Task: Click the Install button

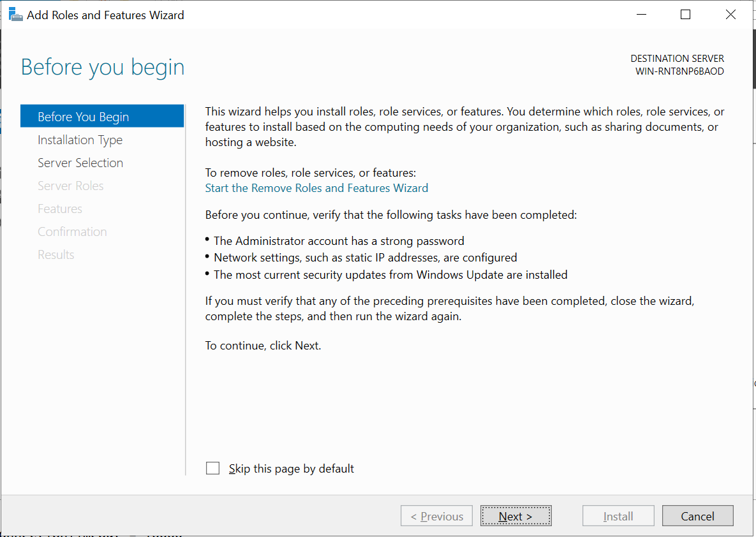Action: tap(618, 516)
